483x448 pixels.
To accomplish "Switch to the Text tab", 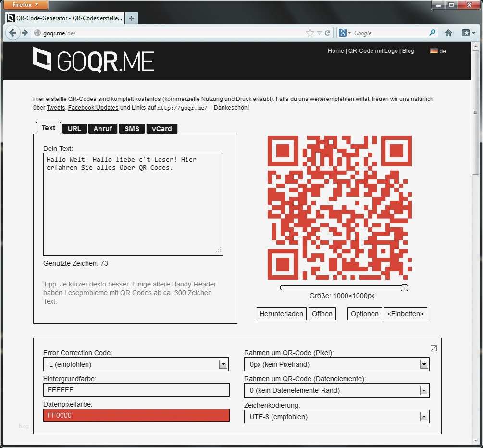I will coord(49,128).
